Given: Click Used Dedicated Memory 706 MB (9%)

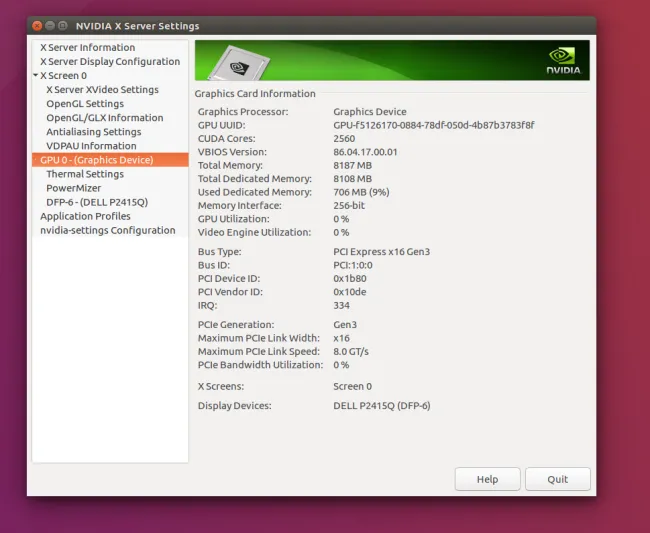Looking at the screenshot, I should 361,192.
